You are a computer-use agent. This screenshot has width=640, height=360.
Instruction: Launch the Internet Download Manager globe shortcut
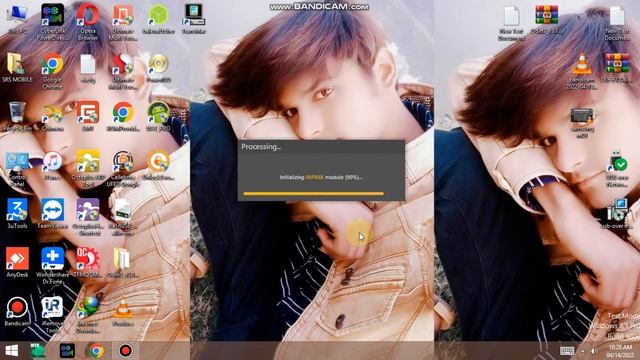click(x=88, y=314)
